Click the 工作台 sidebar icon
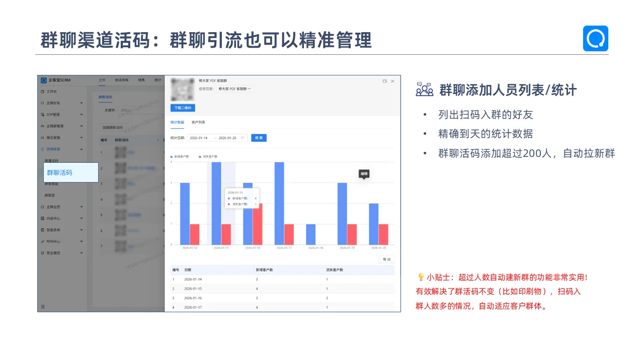644x362 pixels. (43, 92)
